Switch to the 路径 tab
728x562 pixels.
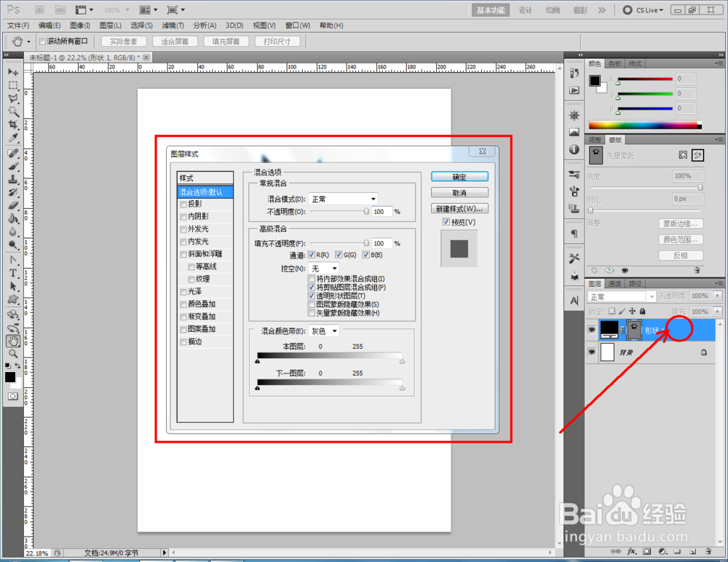coord(635,283)
